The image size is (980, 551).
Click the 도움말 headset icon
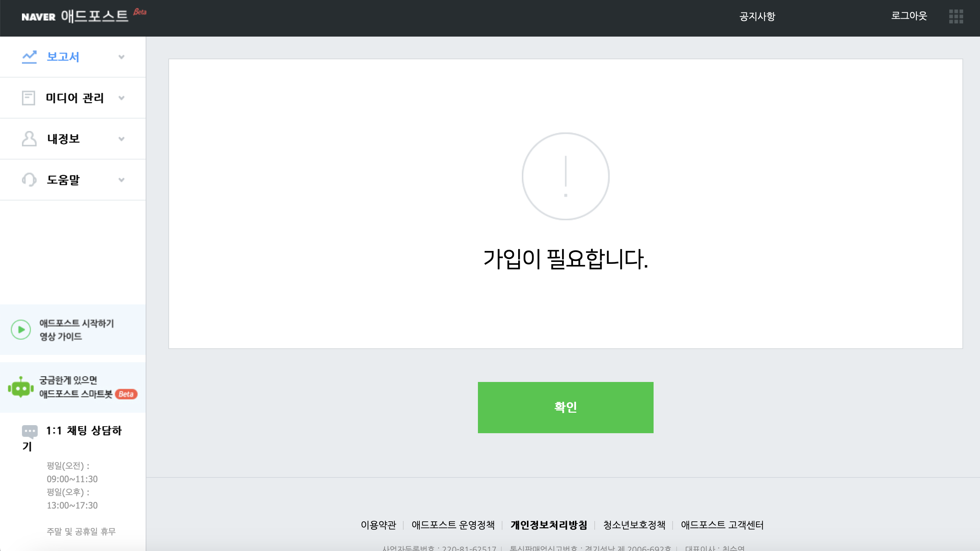pyautogui.click(x=29, y=180)
